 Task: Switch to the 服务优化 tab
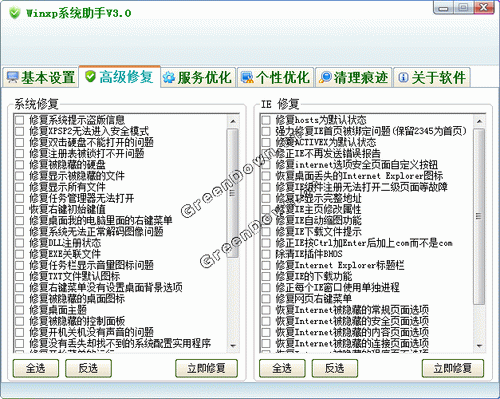point(198,77)
